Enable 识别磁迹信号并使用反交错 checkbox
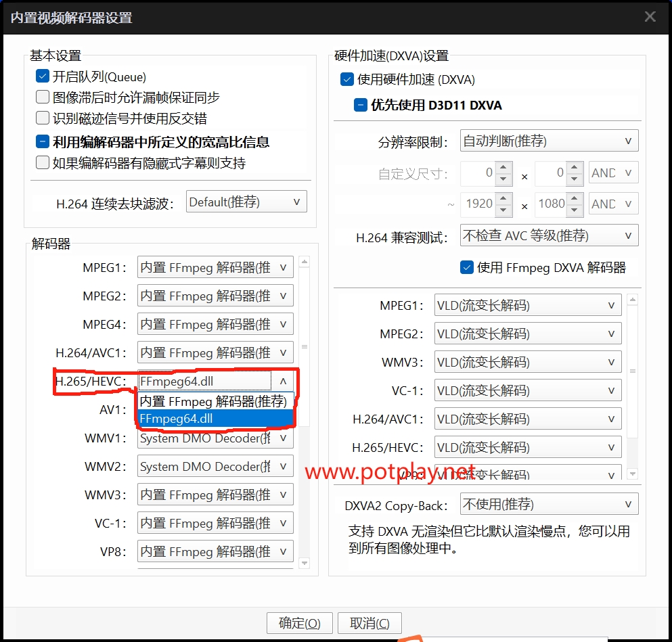The height and width of the screenshot is (642, 672). pyautogui.click(x=43, y=118)
